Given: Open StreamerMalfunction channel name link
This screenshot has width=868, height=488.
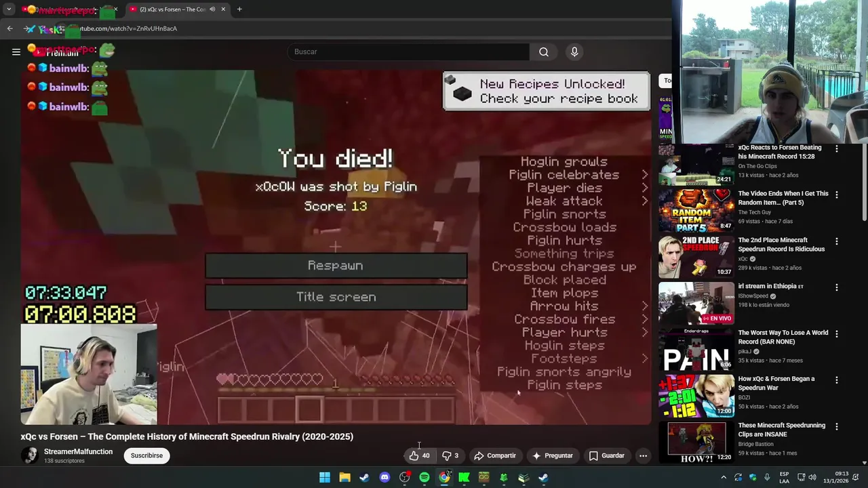Looking at the screenshot, I should coord(78,451).
